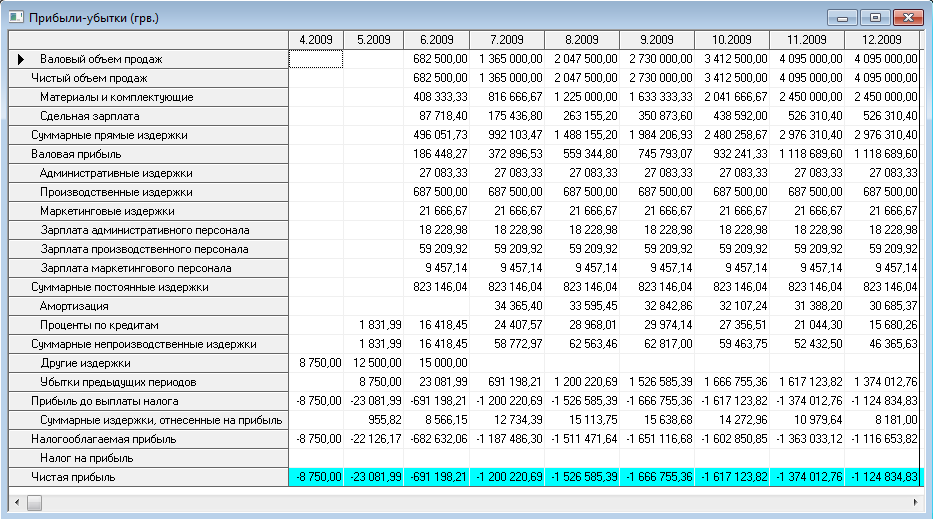Select the row Производственные издержки

tap(149, 192)
